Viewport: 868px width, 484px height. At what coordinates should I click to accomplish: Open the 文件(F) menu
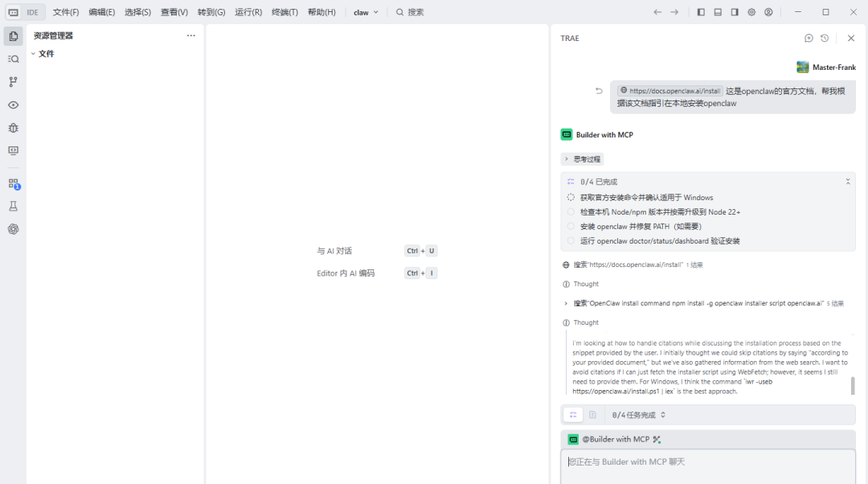coord(66,12)
